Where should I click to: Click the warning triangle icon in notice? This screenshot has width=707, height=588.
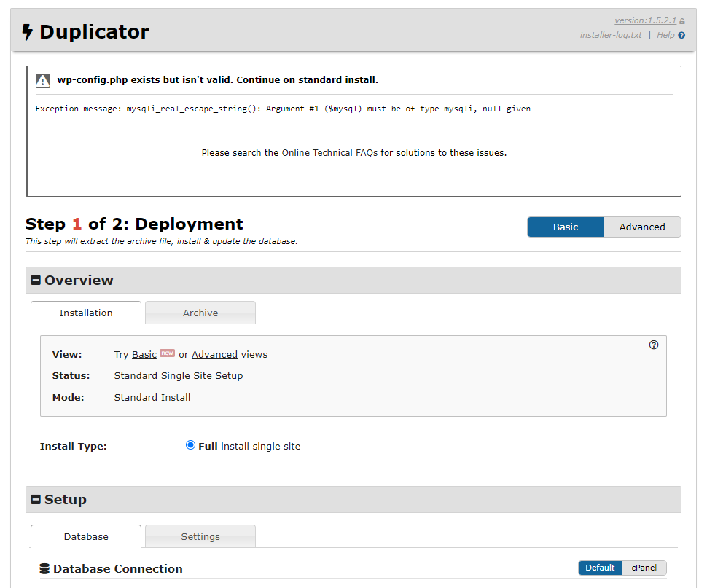[x=43, y=81]
